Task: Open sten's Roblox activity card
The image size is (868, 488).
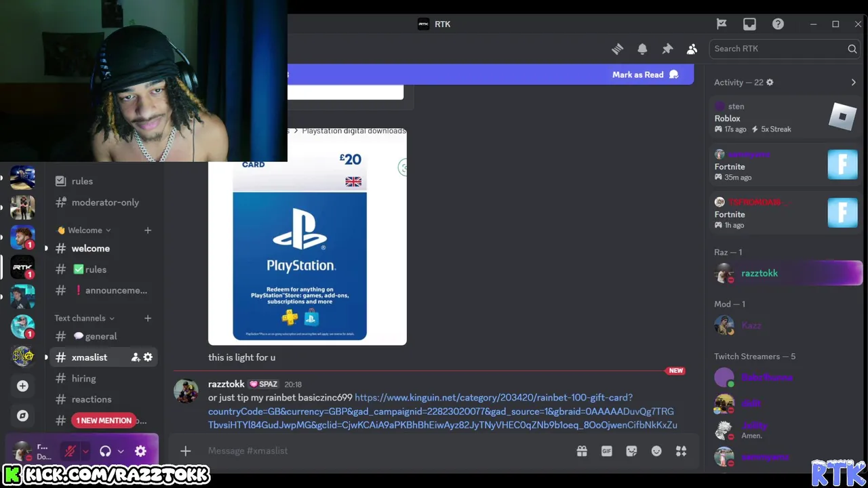Action: (x=785, y=117)
